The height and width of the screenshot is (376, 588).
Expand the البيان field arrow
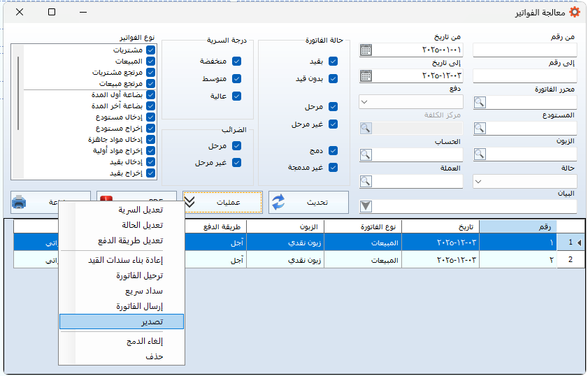(366, 206)
